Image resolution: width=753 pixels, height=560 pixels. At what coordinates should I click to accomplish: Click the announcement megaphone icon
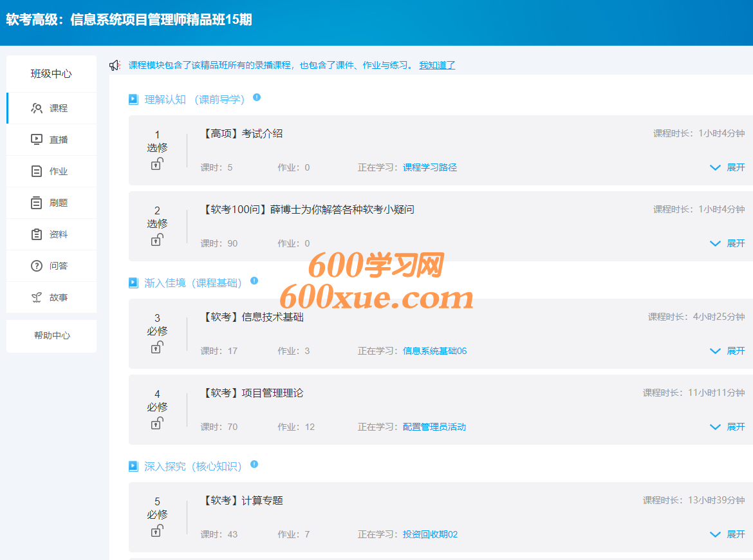115,65
